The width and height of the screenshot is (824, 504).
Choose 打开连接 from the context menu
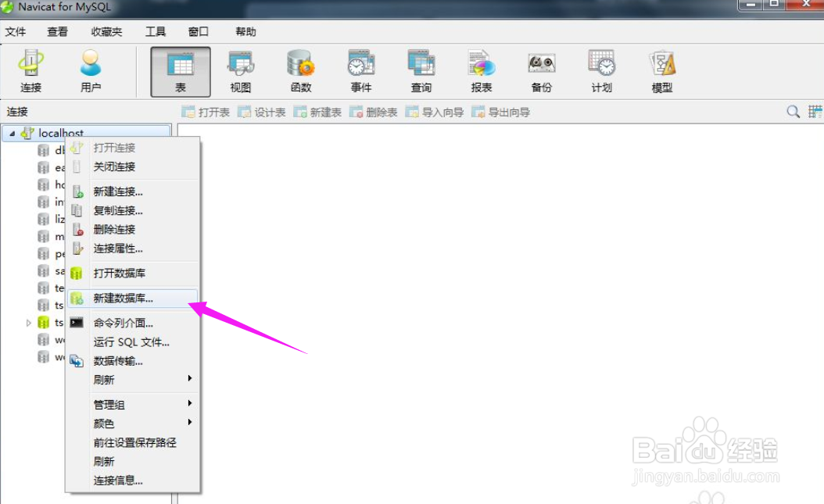[x=133, y=148]
